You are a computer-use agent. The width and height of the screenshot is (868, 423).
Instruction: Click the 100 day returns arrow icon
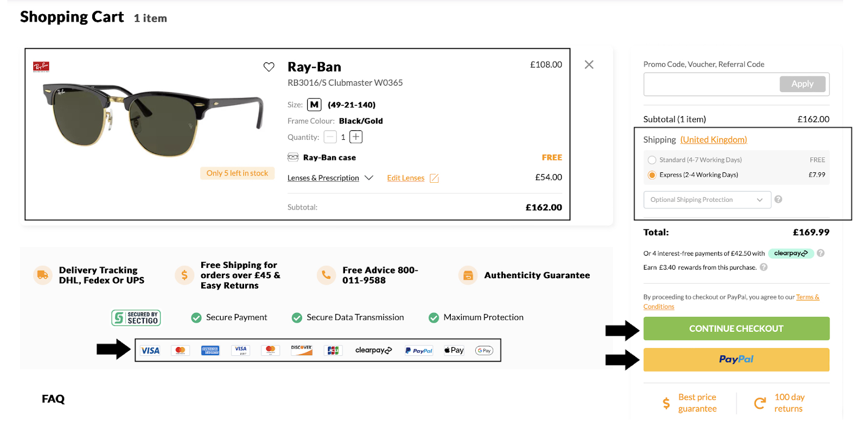759,403
